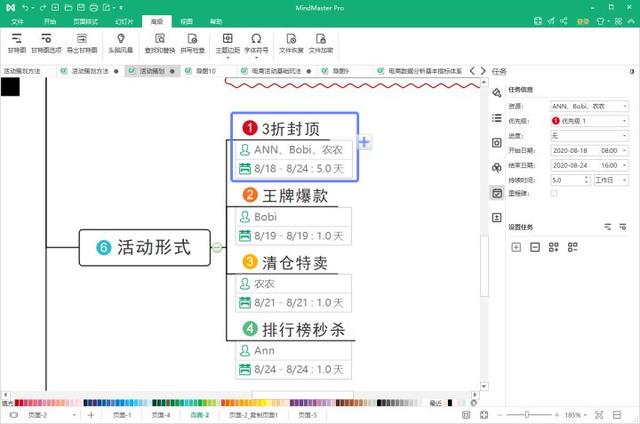Open the clipart panel in sidebar
This screenshot has width=640, height=424.
[x=497, y=168]
